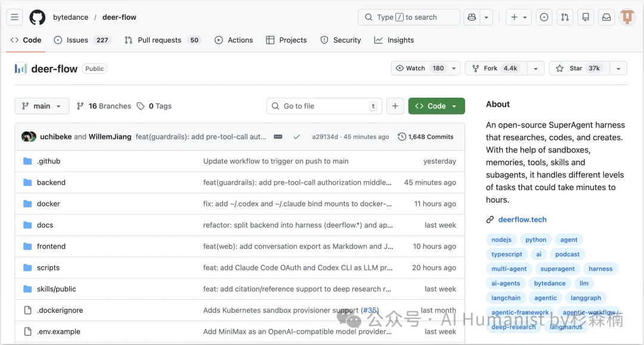
Task: Click the 16 Branches link
Action: 104,105
